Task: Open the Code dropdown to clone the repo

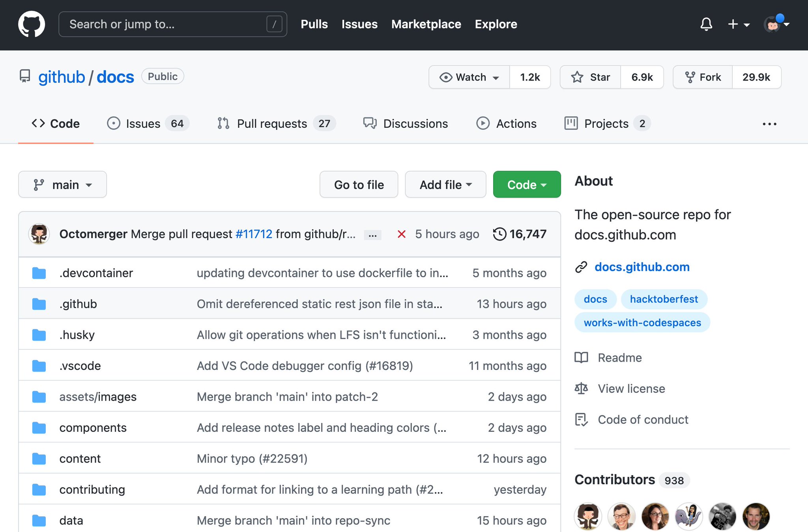Action: 526,184
